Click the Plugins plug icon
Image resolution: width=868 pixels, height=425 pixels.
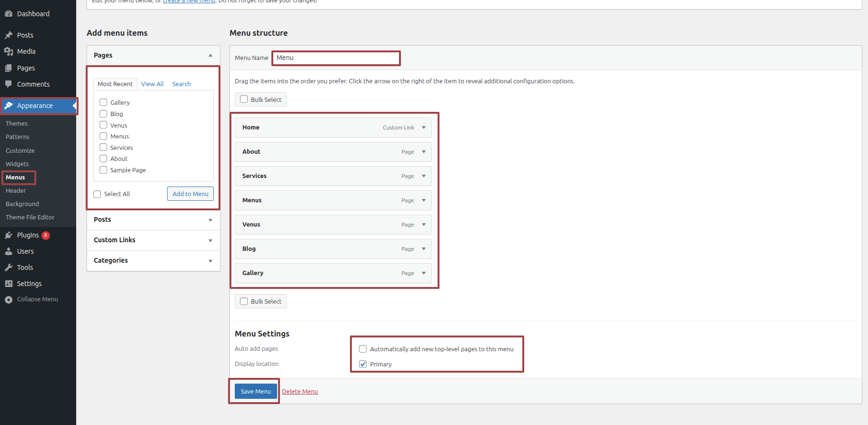coord(9,235)
